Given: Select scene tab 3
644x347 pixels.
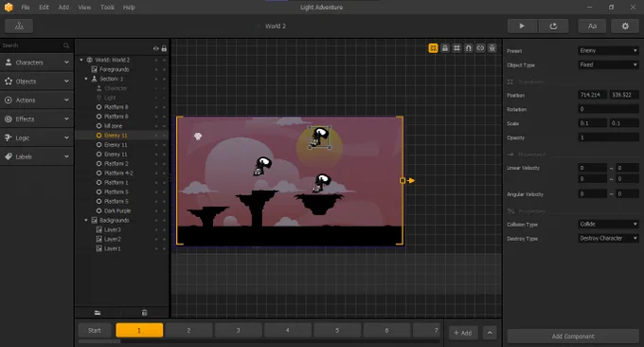Looking at the screenshot, I should [239, 330].
